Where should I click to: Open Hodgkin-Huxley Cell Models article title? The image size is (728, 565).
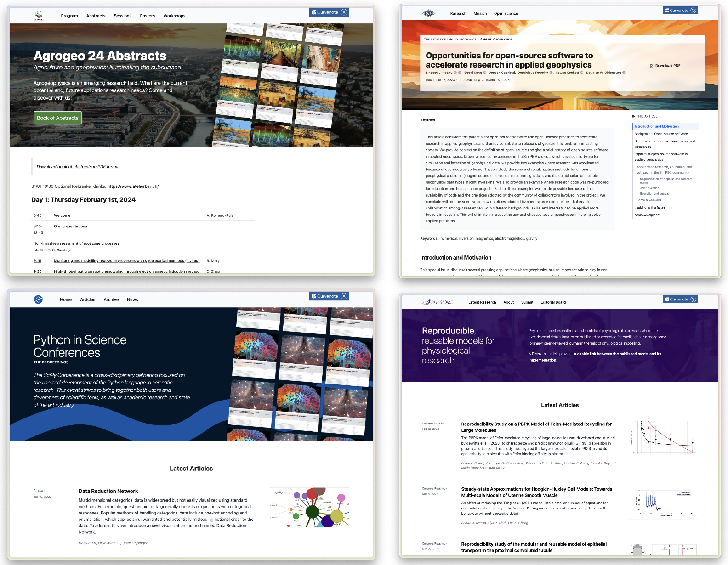536,492
